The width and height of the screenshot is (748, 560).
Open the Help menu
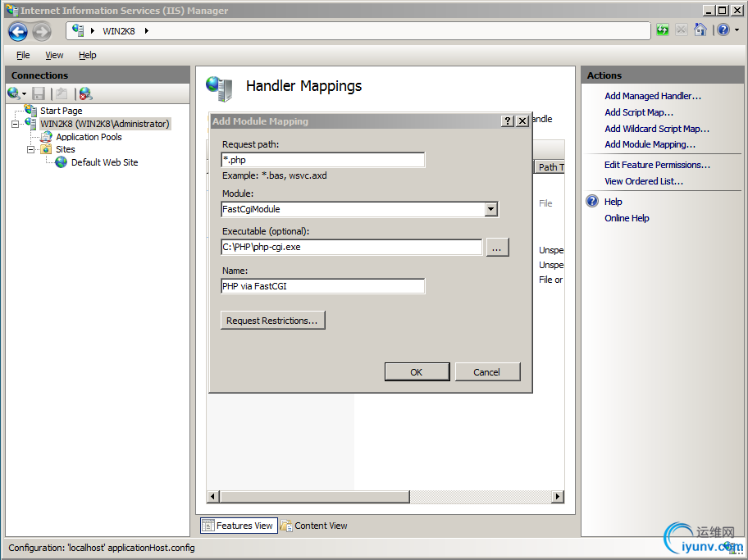[87, 55]
